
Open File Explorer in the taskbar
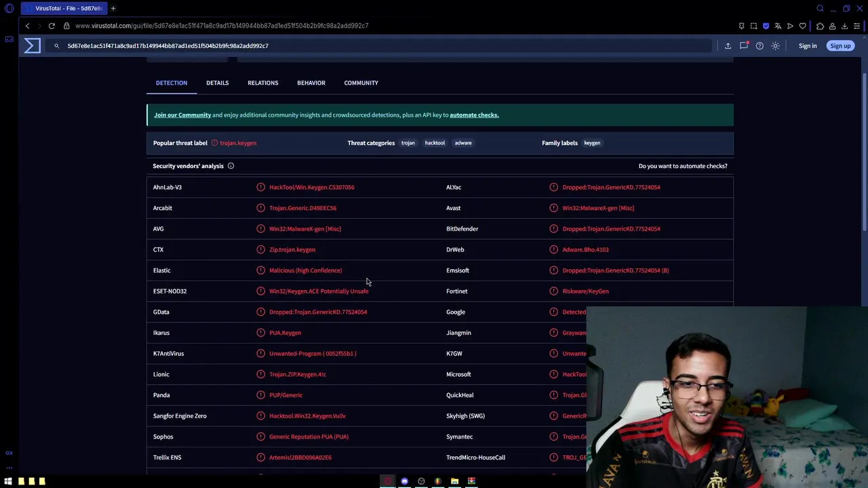pos(454,481)
